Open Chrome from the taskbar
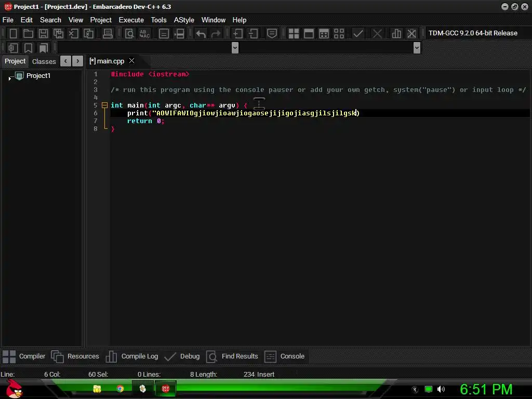The width and height of the screenshot is (532, 399). 120,389
